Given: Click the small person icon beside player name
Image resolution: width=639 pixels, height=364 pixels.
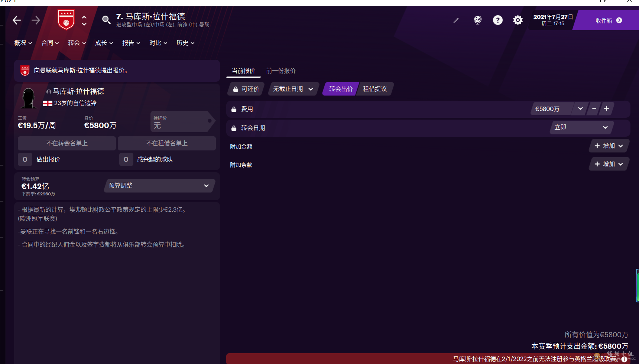Looking at the screenshot, I should 49,92.
